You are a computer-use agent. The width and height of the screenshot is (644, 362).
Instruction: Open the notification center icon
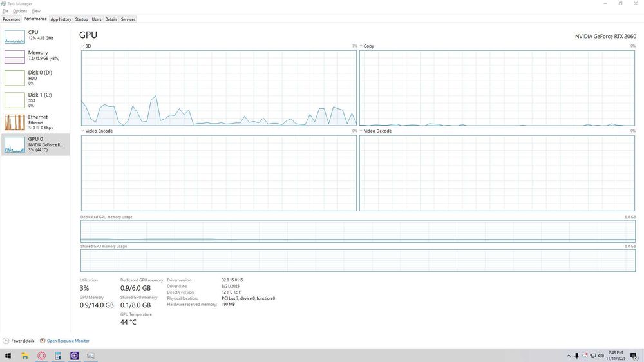pos(634,356)
